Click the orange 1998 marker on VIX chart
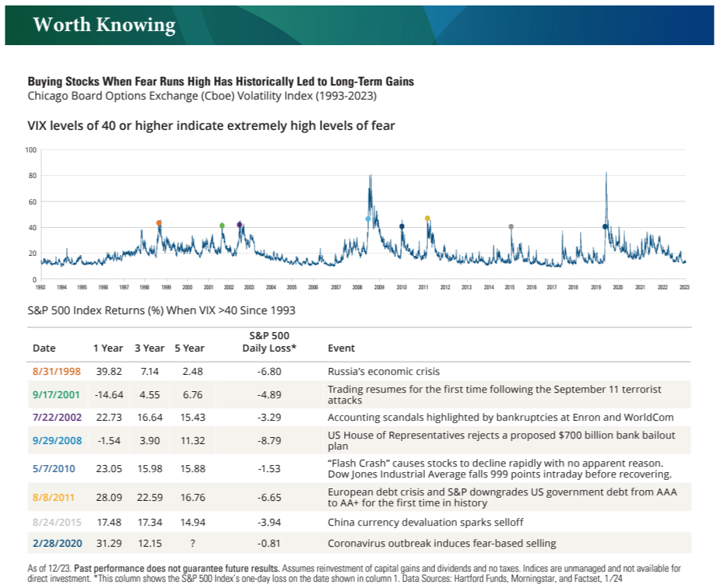 (159, 223)
